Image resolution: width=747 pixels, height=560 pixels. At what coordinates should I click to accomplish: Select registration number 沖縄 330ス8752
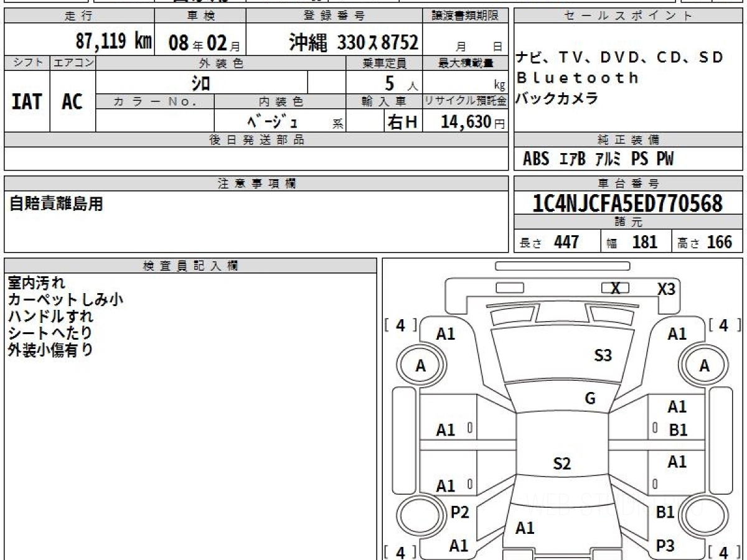(x=354, y=42)
